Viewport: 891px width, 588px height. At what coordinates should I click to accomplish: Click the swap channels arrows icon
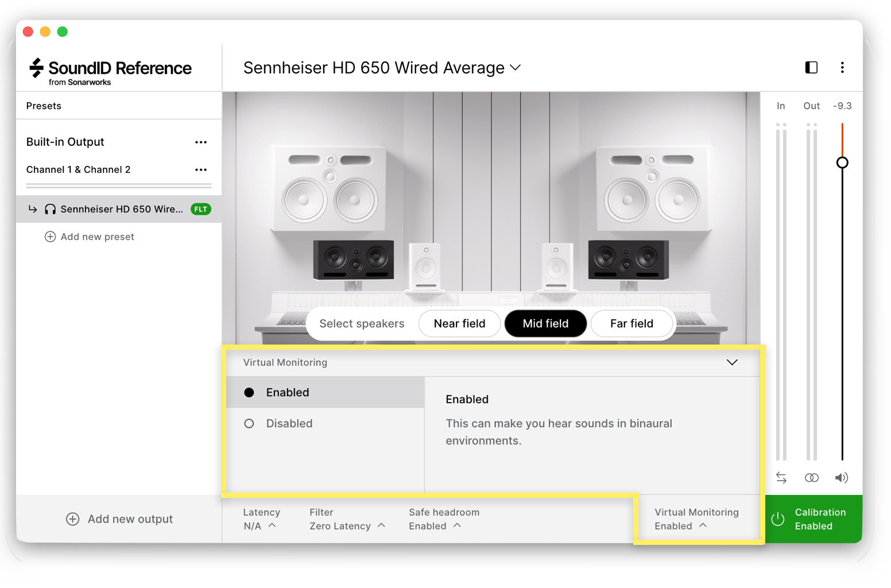click(x=781, y=478)
